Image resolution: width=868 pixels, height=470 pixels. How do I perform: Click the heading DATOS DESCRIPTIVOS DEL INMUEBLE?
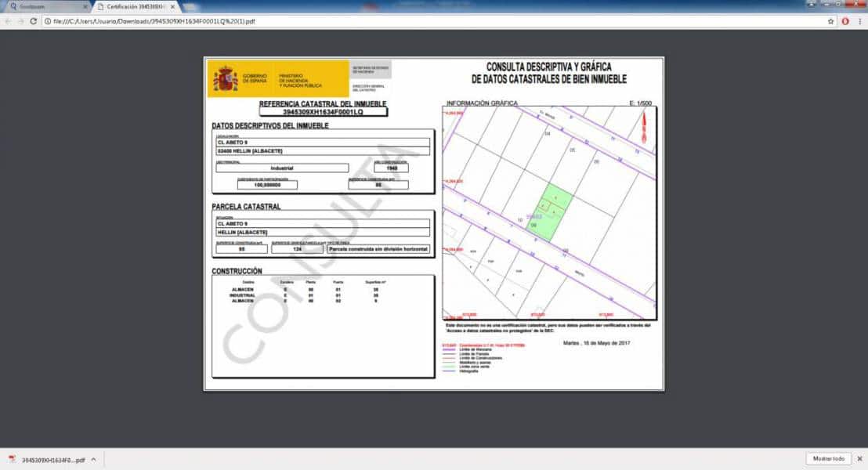click(270, 125)
